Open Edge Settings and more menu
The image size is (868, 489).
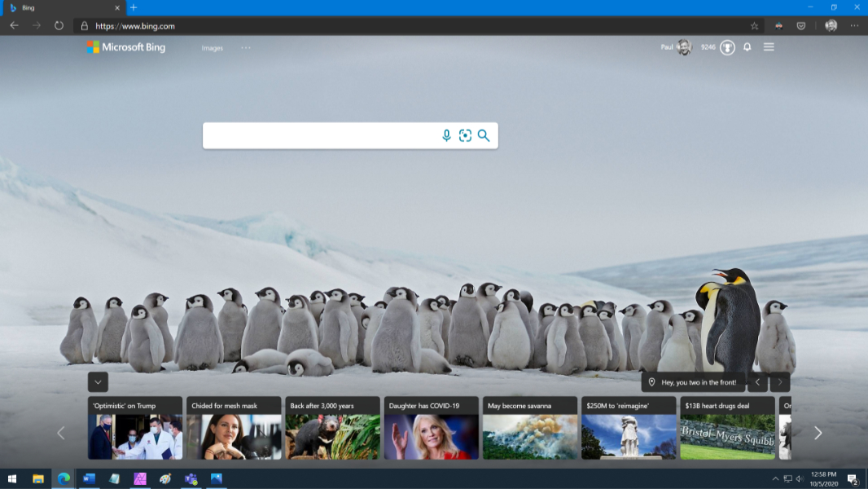click(x=854, y=25)
